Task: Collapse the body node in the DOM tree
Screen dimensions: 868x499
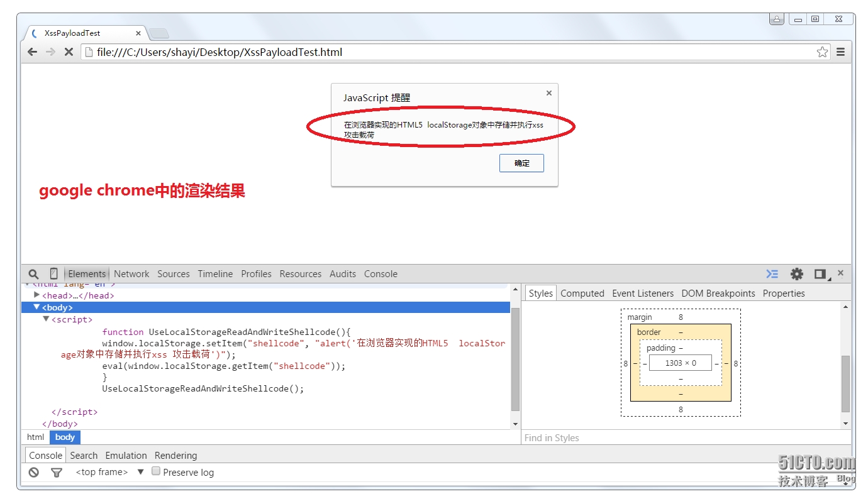Action: click(36, 307)
